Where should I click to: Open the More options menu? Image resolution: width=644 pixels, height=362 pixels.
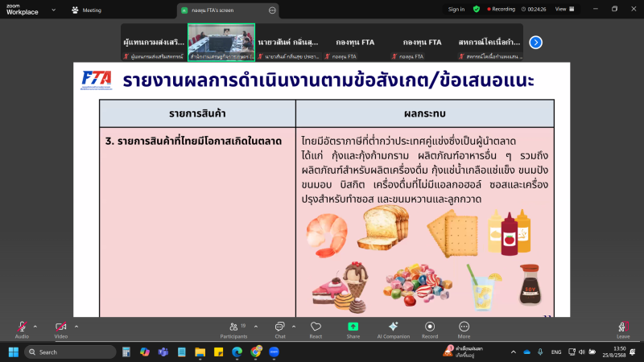pyautogui.click(x=464, y=328)
